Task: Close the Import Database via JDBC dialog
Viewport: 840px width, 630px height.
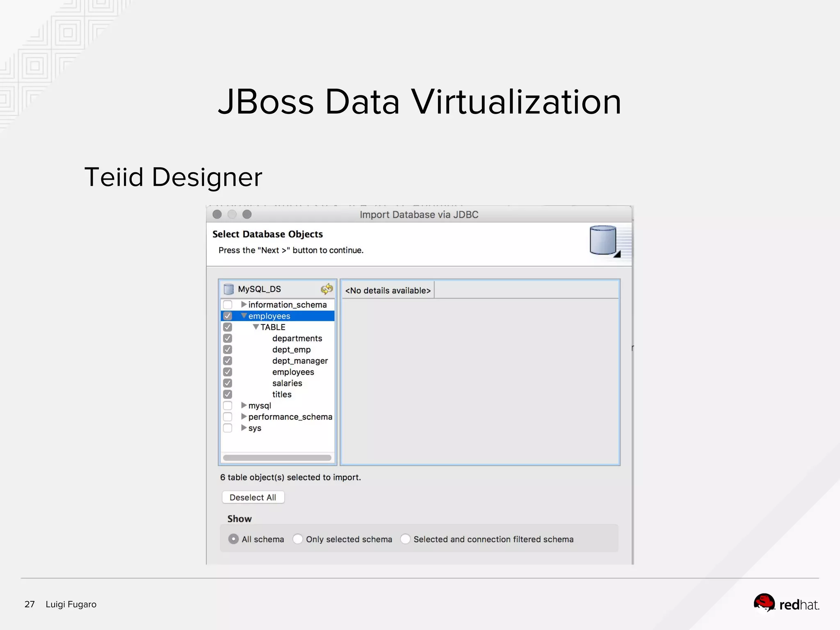Action: (x=217, y=214)
